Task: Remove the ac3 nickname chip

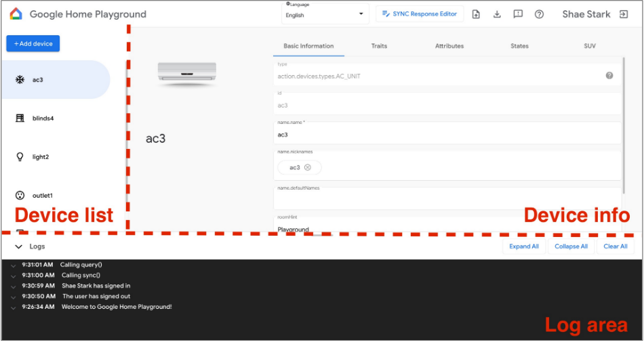Action: pos(308,167)
